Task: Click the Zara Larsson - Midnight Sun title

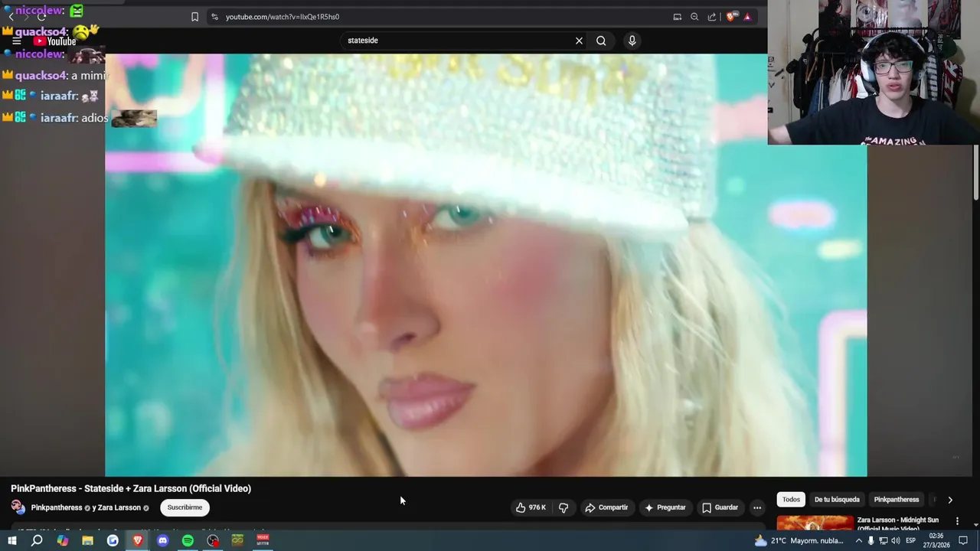Action: pyautogui.click(x=897, y=523)
